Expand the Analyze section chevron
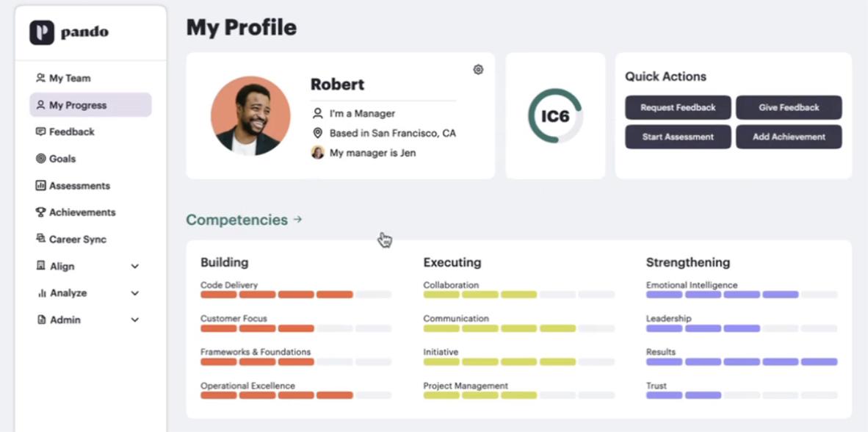This screenshot has height=432, width=868. coord(135,293)
